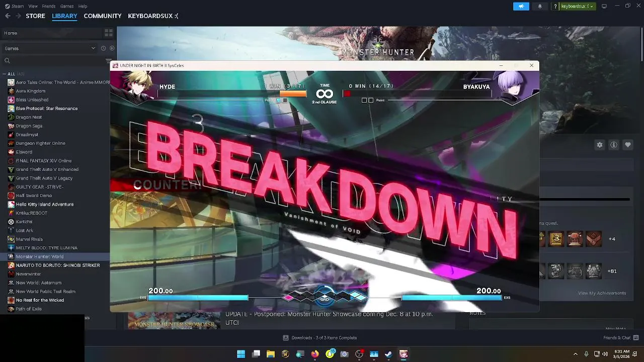Open Monster Hunter Showcase news thumbnail
Screen dimensions: 644x362
click(x=174, y=321)
